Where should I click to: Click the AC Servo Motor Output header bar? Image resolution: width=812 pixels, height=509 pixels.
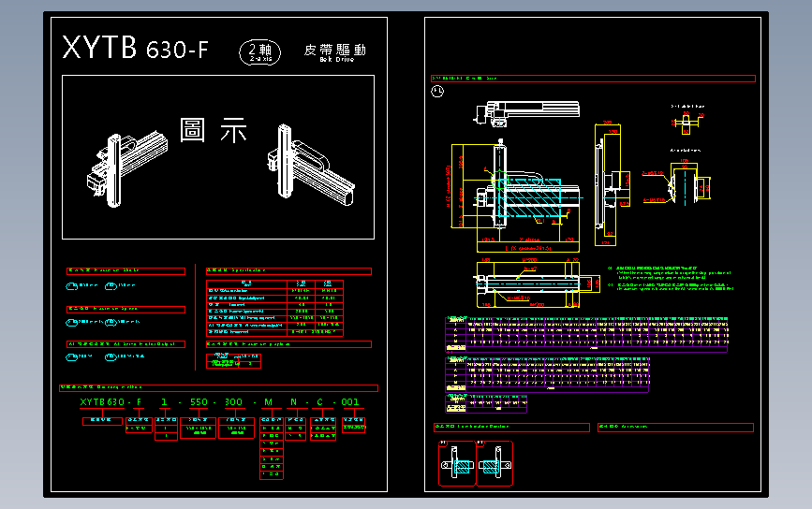(125, 344)
